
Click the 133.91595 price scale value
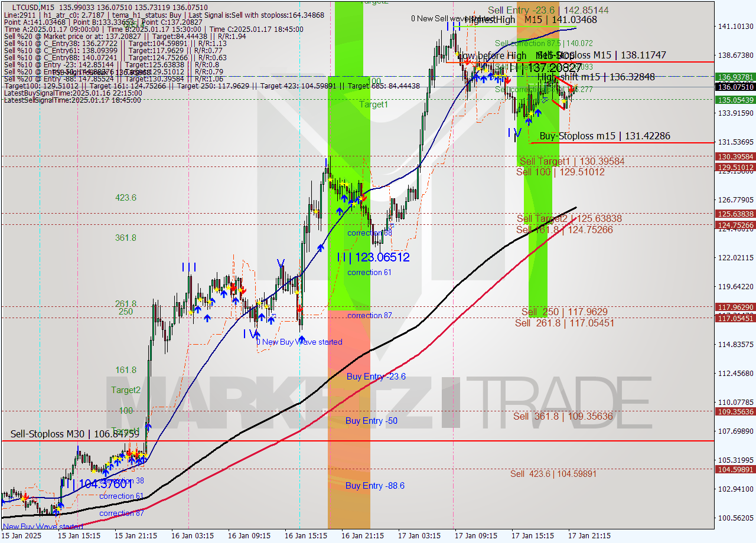[735, 113]
